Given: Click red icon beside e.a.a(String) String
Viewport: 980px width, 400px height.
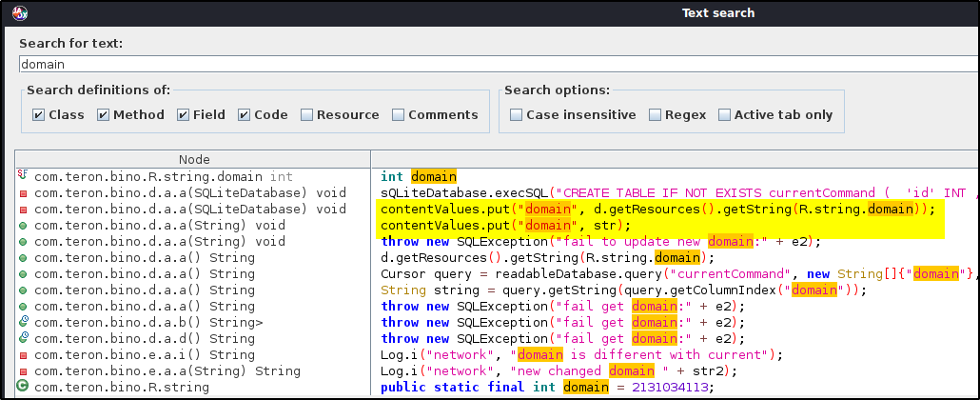Looking at the screenshot, I should coord(23,371).
